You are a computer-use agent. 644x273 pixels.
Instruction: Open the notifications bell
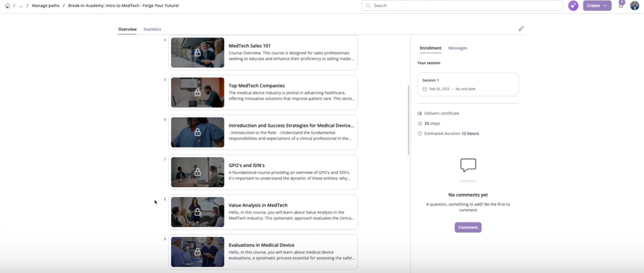coord(621,6)
